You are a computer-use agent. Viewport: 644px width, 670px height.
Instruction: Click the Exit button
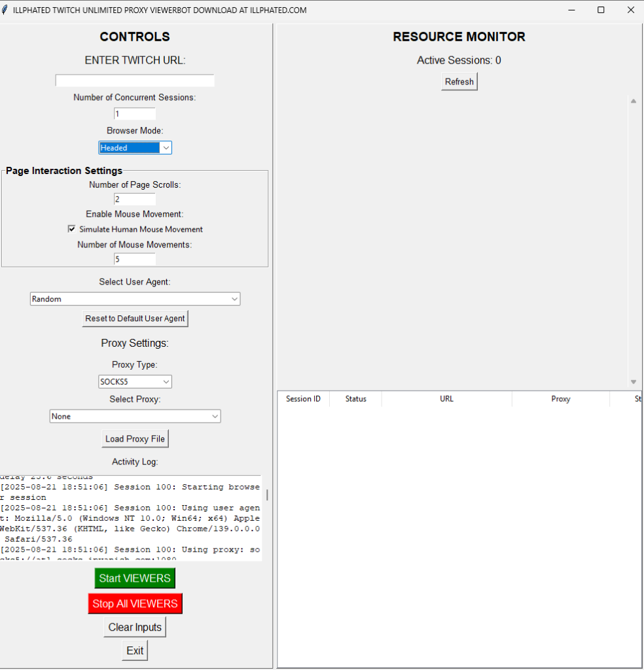[x=135, y=650]
